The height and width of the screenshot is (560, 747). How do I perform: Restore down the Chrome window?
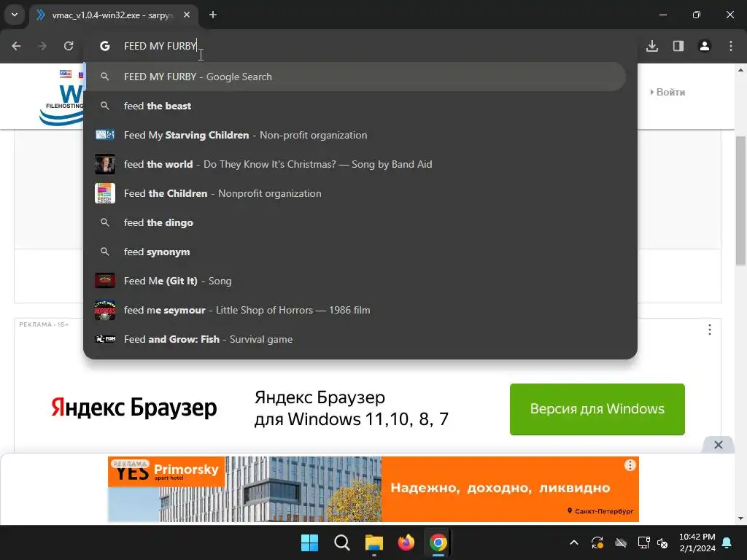696,15
